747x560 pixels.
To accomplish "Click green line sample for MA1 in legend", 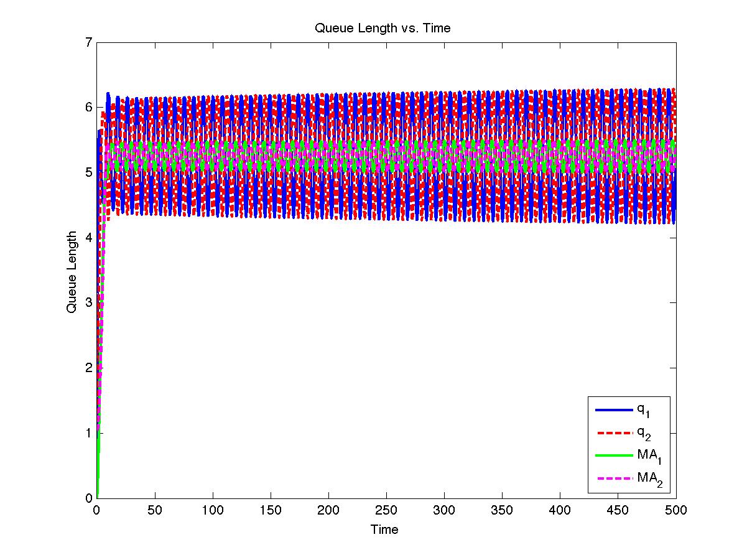I will click(x=614, y=455).
